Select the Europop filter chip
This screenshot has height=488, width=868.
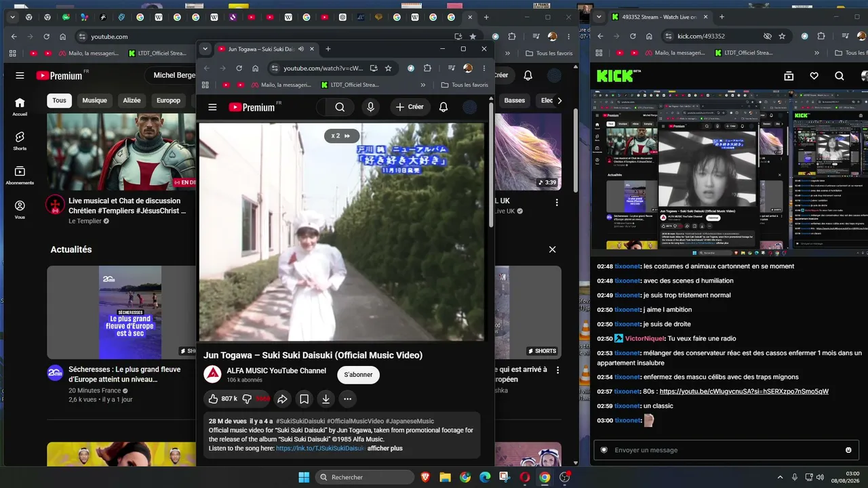169,100
